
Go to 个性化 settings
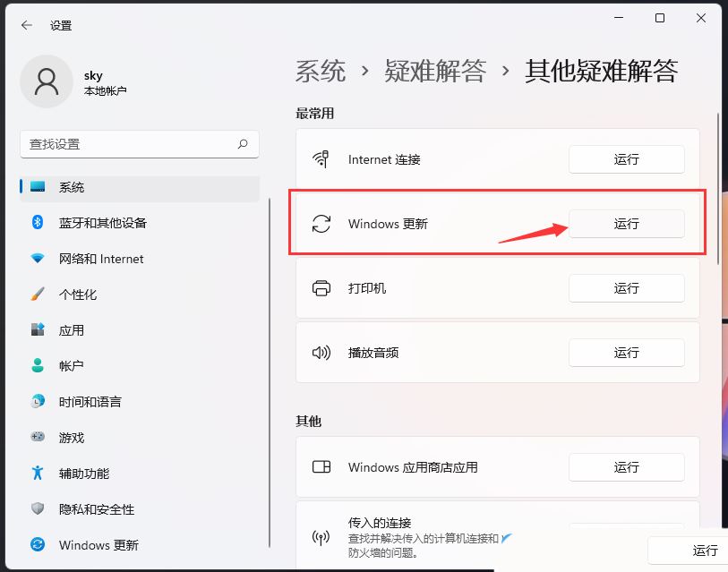(140, 295)
